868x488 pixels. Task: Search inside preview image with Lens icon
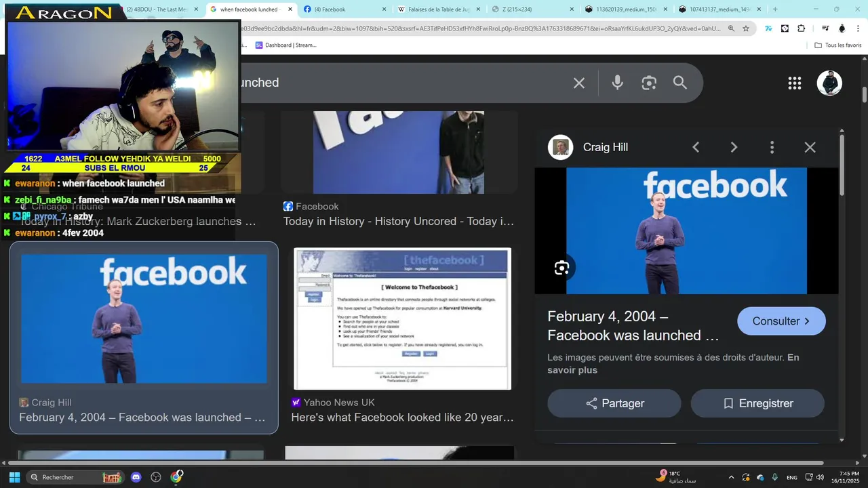coord(561,268)
